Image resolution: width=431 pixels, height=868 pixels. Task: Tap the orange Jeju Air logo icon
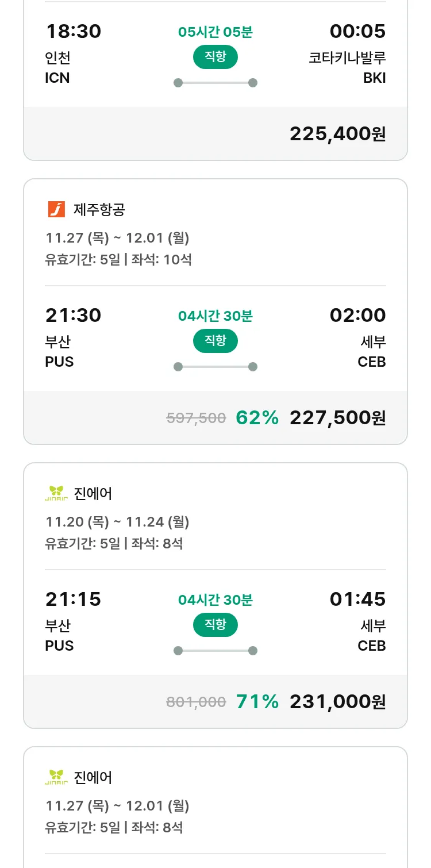[56, 210]
